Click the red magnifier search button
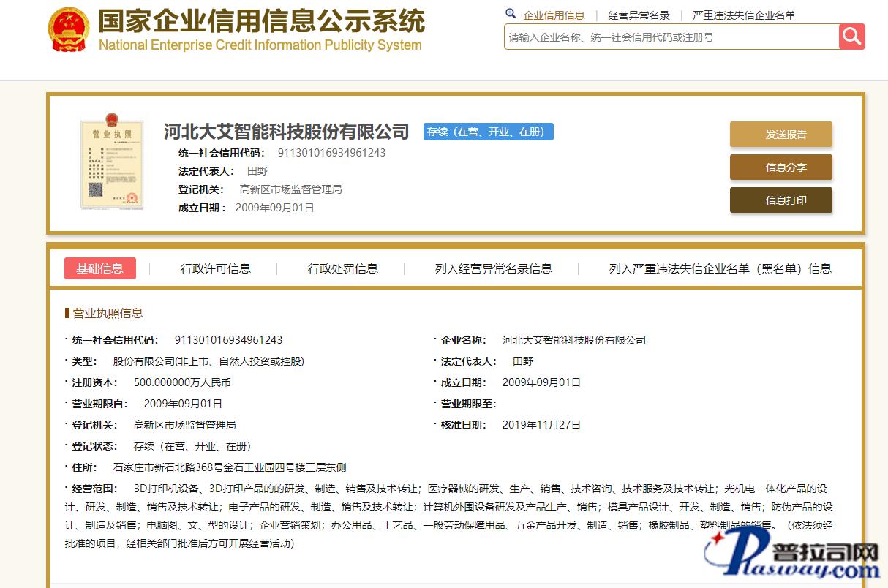 851,37
